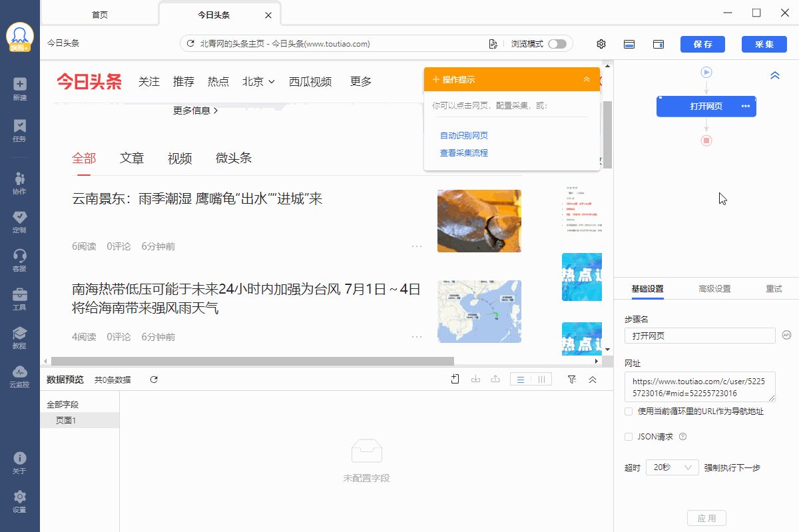Select the 文章 tab on the web page
799x532 pixels.
tap(132, 158)
